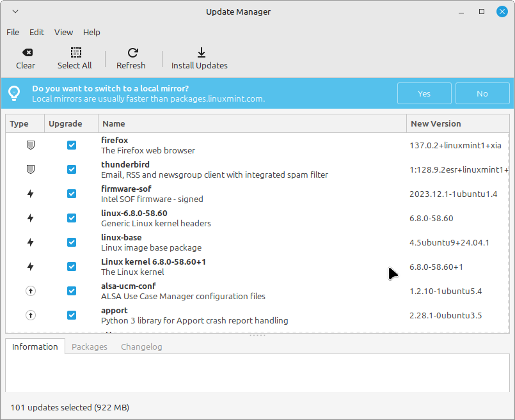Click inside the empty Information text area

point(257,373)
